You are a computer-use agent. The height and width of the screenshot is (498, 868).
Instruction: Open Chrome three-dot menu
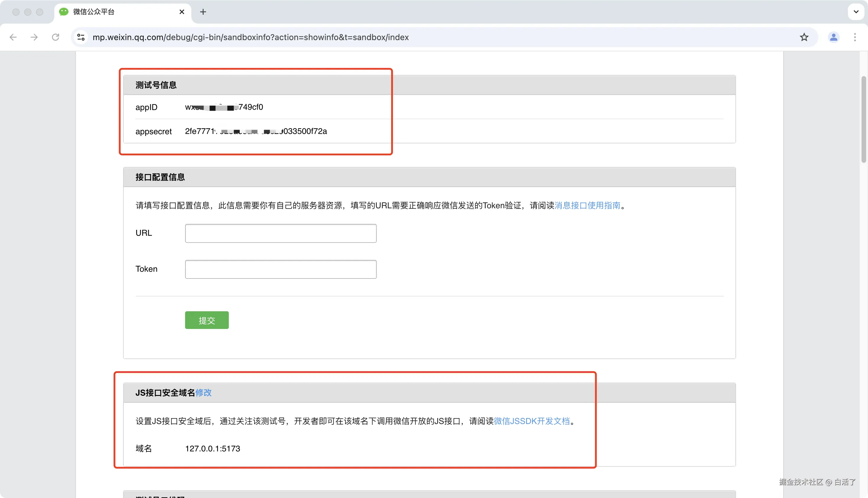tap(855, 37)
